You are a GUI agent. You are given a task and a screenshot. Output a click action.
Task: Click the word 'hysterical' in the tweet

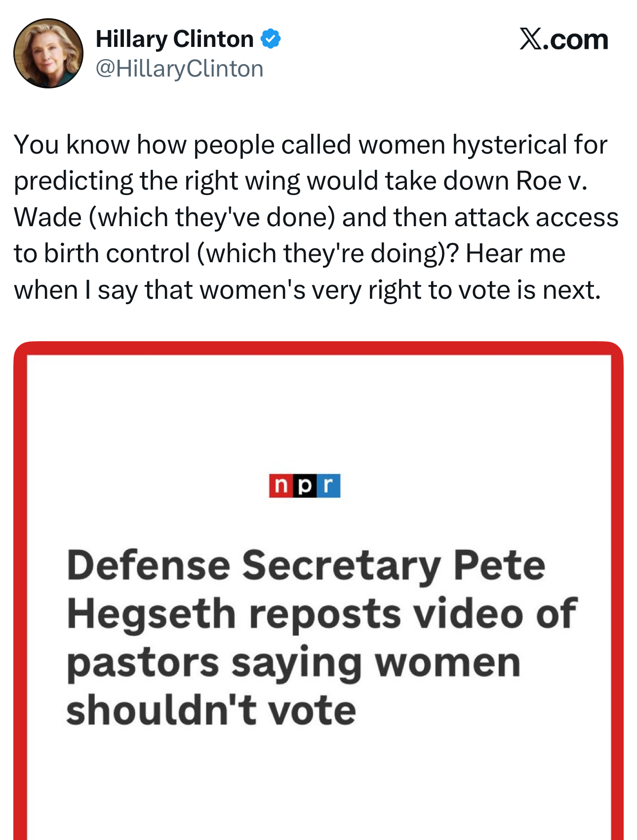pos(510,145)
